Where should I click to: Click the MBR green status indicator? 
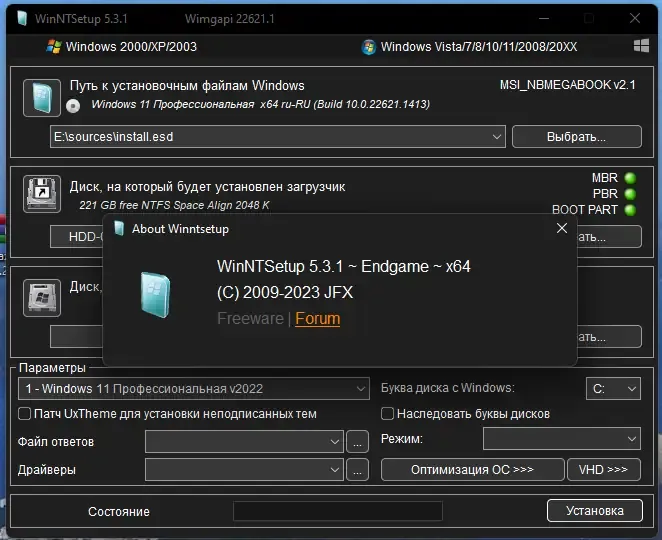coord(630,178)
